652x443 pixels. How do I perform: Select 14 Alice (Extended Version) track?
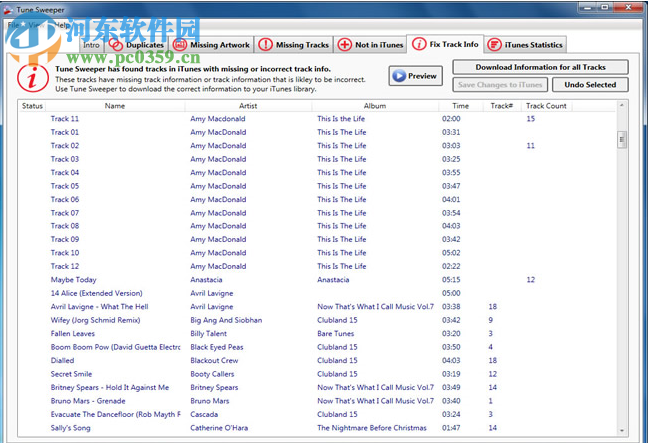(x=316, y=293)
